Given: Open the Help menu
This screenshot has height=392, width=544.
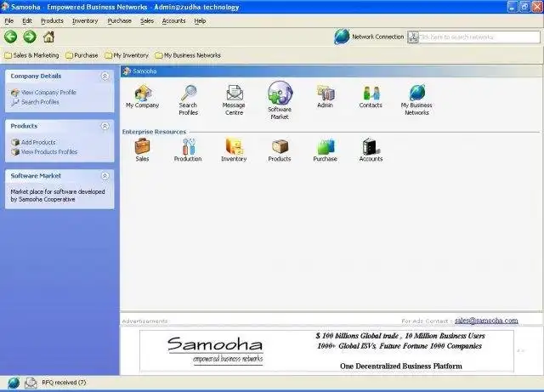Looking at the screenshot, I should [200, 20].
